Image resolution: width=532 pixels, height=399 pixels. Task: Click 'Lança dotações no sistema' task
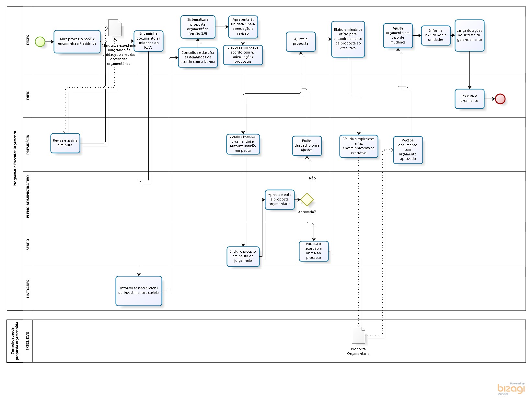(x=469, y=35)
